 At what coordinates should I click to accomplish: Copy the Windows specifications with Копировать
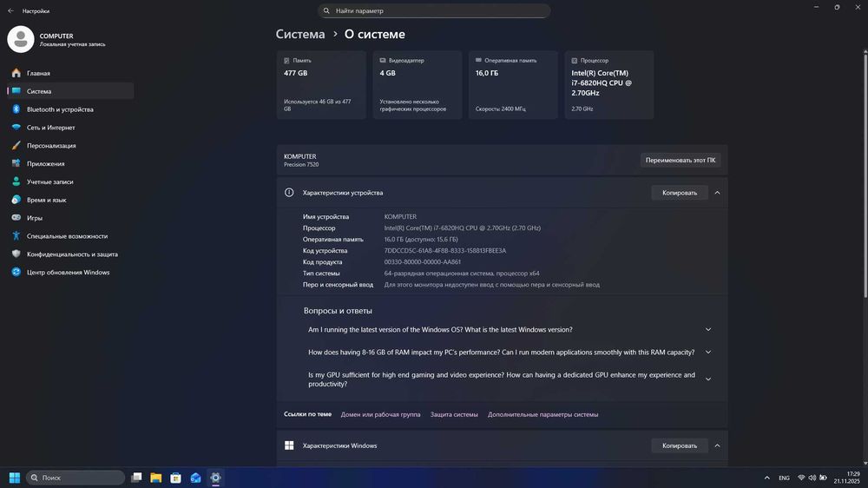[680, 445]
